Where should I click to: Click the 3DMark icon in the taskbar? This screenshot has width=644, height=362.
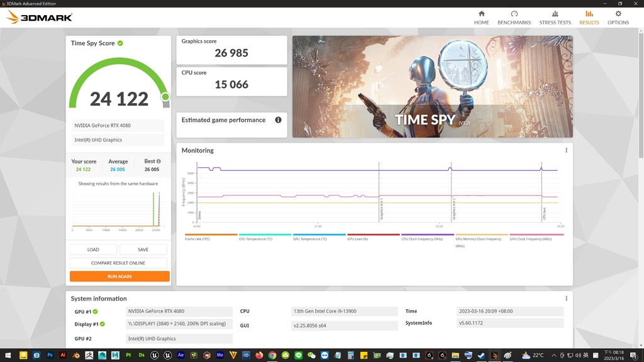point(494,356)
